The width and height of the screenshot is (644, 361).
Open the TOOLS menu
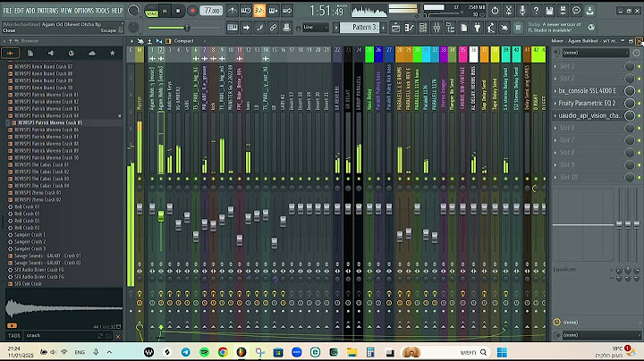(103, 11)
